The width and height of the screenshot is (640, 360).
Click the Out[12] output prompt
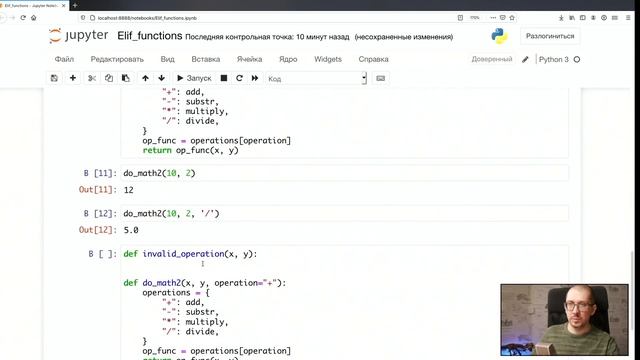(x=98, y=230)
